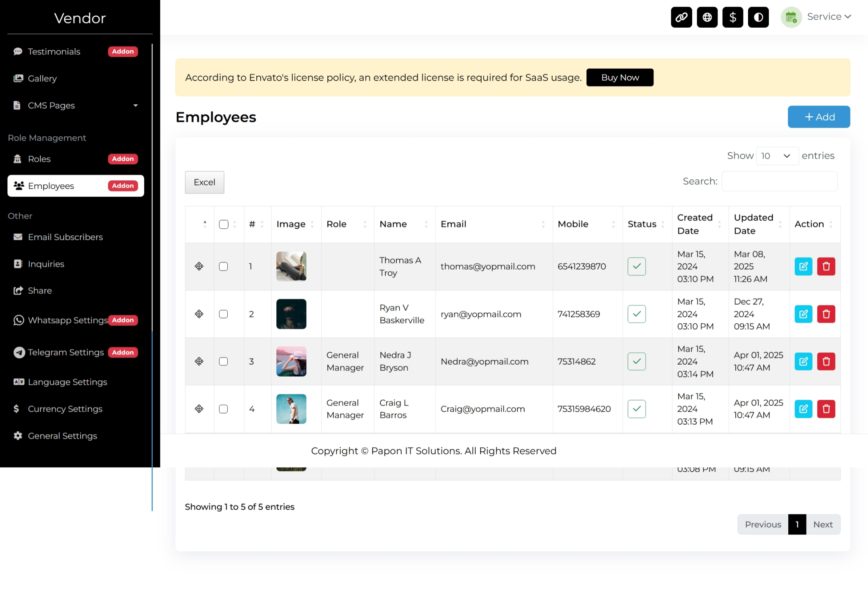Check the select-all checkbox in table header

point(224,224)
